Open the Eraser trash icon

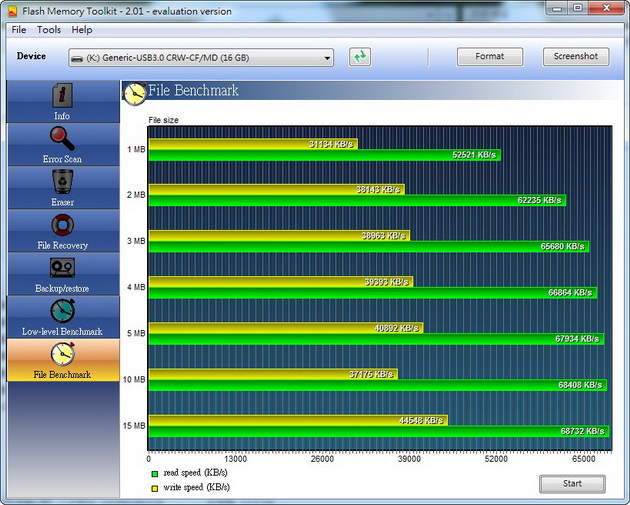[62, 182]
